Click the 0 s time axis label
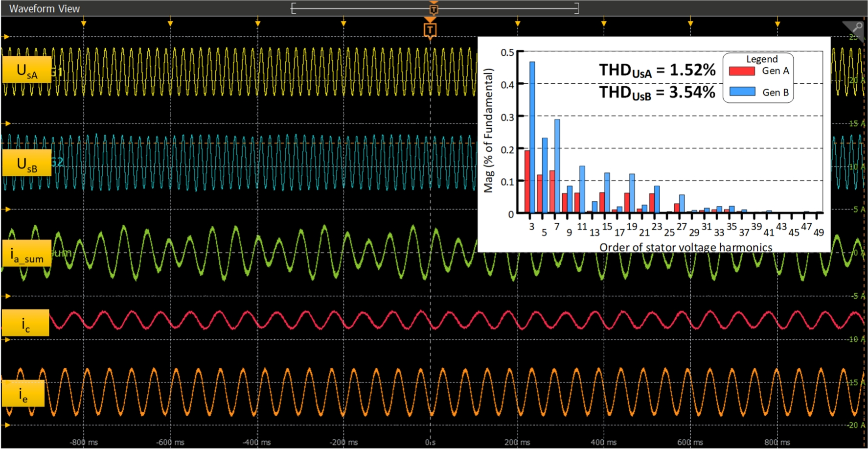This screenshot has width=868, height=449. point(430,442)
